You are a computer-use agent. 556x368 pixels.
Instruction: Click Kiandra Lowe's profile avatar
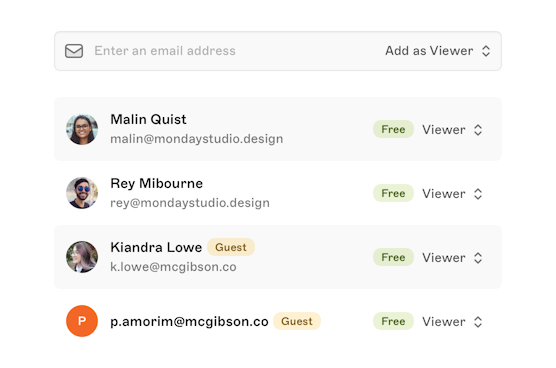82,257
